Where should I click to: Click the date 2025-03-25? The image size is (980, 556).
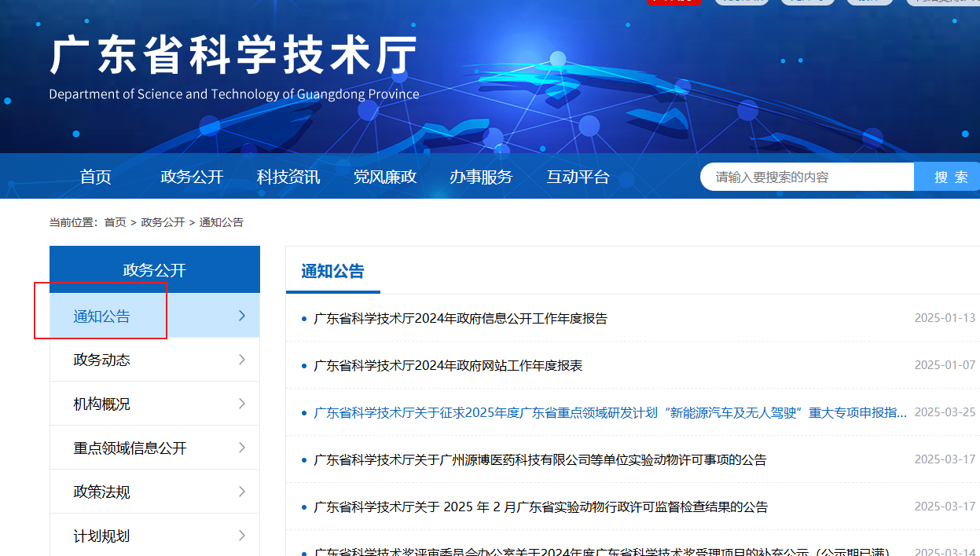(x=945, y=412)
